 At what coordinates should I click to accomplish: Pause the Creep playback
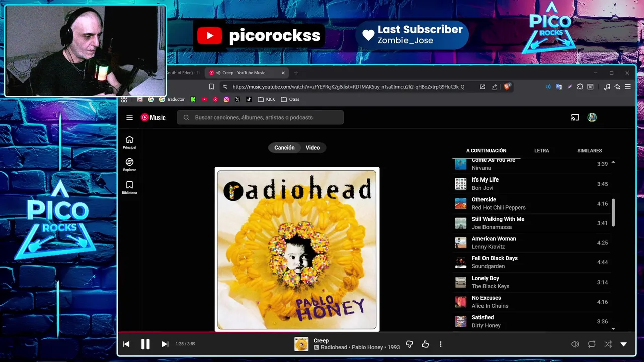click(145, 344)
